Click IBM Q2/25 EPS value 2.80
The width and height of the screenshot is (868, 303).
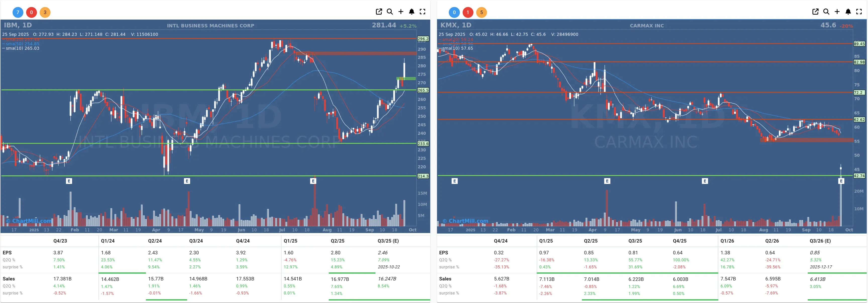[336, 253]
